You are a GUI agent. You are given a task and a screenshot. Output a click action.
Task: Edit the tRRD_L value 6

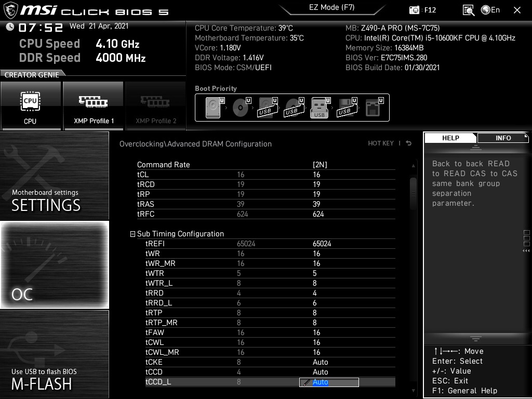(314, 303)
